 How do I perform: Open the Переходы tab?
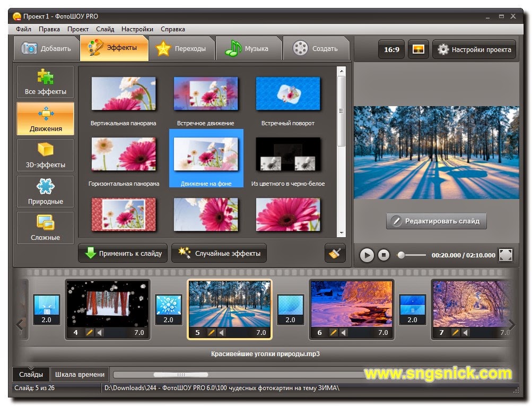click(182, 48)
